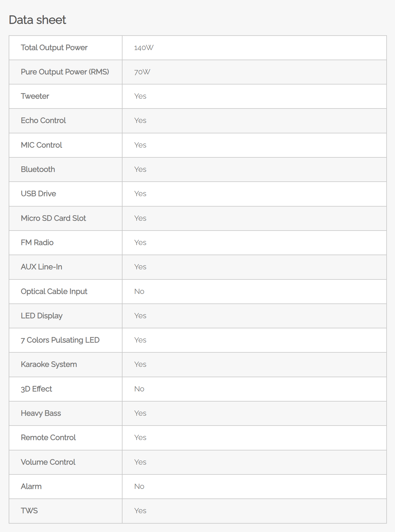Viewport: 395px width, 532px height.
Task: Click the Total Output Power label
Action: tap(54, 47)
